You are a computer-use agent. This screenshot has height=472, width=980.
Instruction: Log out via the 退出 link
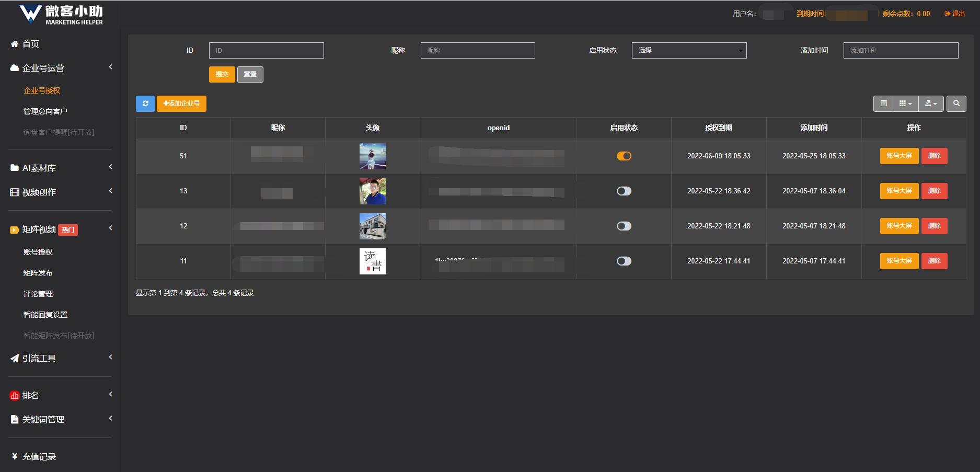tap(955, 14)
